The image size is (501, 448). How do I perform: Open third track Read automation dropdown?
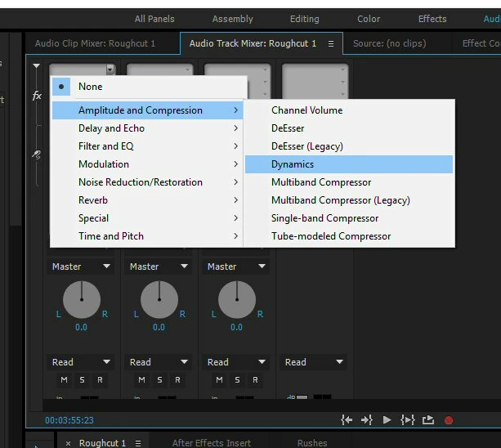236,362
